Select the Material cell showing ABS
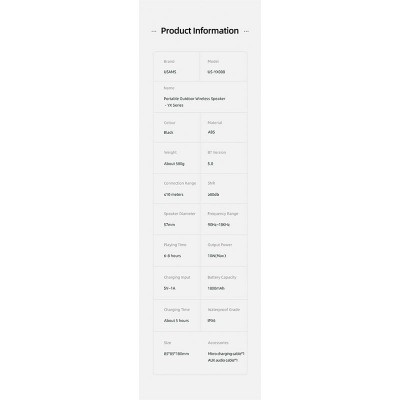The height and width of the screenshot is (400, 400). coord(224,128)
